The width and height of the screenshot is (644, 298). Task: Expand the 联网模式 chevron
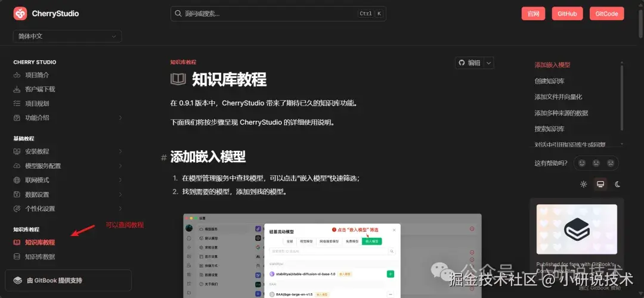(x=120, y=180)
